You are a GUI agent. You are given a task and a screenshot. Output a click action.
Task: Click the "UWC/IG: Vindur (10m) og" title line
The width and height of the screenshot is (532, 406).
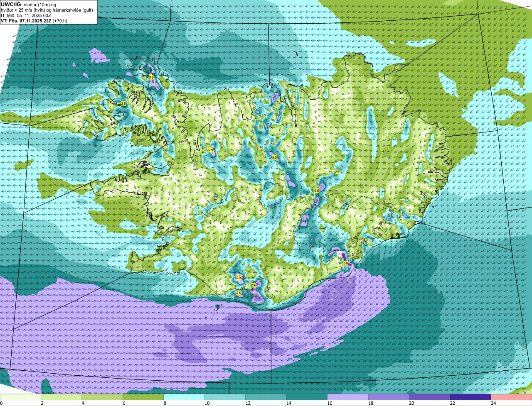click(29, 4)
